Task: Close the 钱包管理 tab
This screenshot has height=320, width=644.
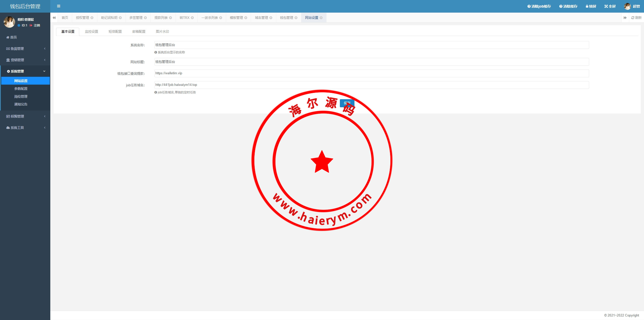Action: point(296,18)
